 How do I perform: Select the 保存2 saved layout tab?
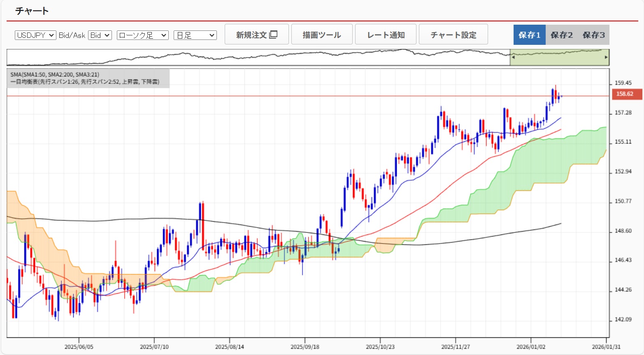point(561,35)
